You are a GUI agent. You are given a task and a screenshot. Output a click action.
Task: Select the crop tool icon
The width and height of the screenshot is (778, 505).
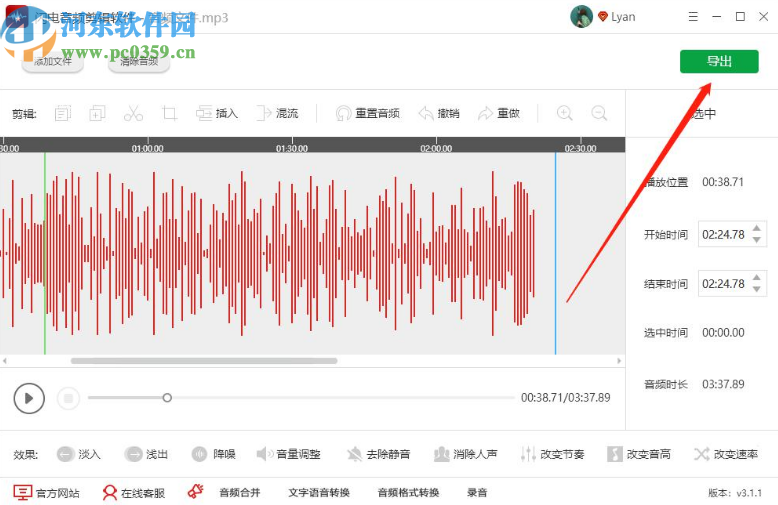click(x=169, y=114)
